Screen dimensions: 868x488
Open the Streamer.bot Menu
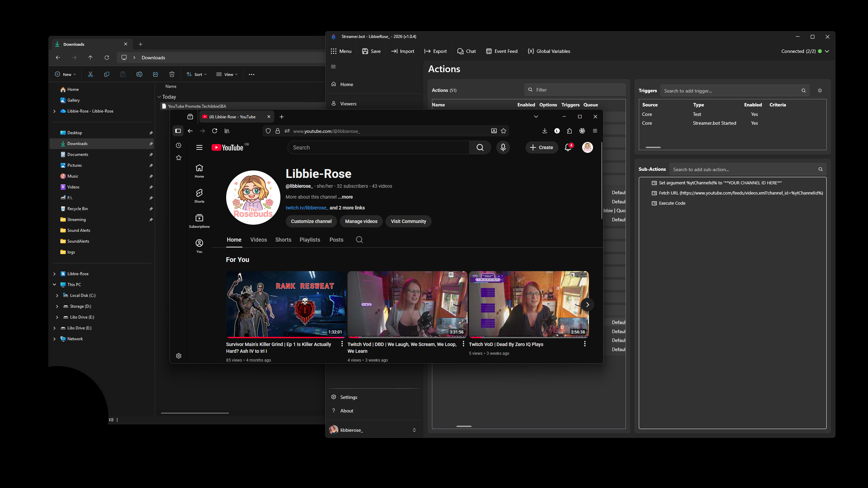(x=341, y=51)
